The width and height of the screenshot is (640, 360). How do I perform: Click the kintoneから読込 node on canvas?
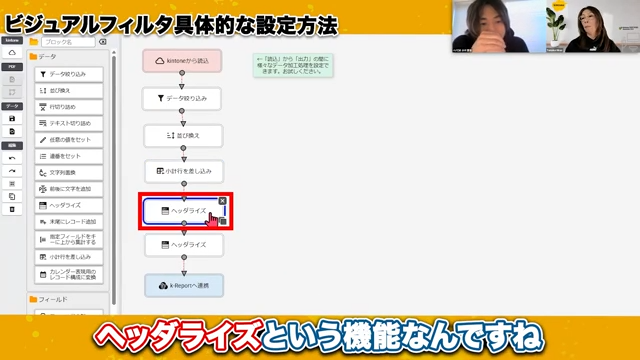[x=182, y=61]
